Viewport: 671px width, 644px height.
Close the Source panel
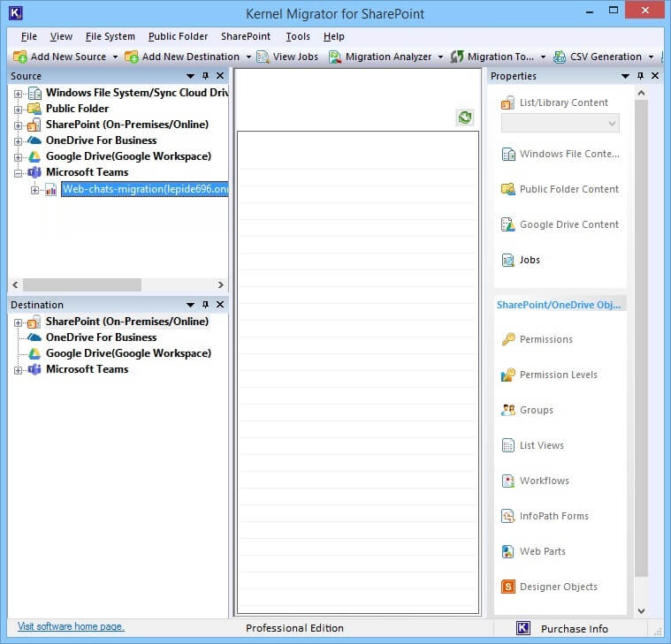click(220, 76)
